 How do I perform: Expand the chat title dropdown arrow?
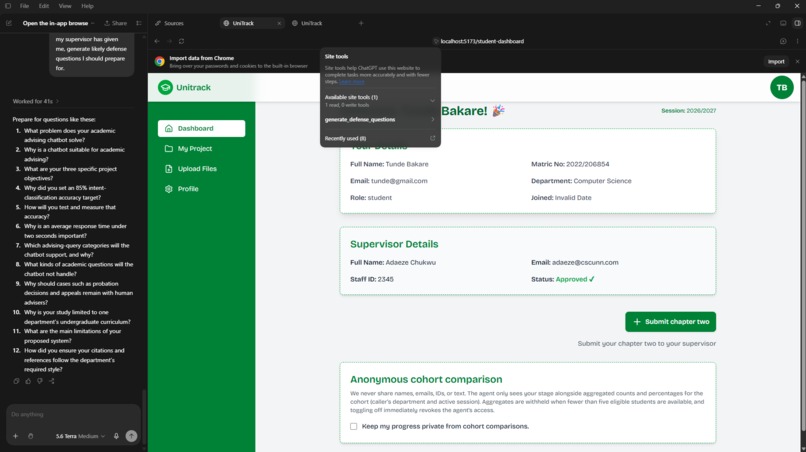point(93,23)
